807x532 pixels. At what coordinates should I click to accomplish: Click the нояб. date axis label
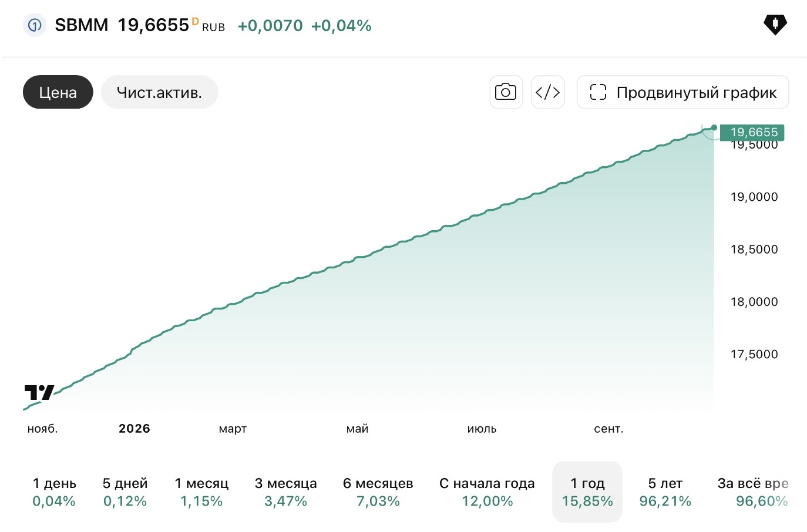click(43, 429)
